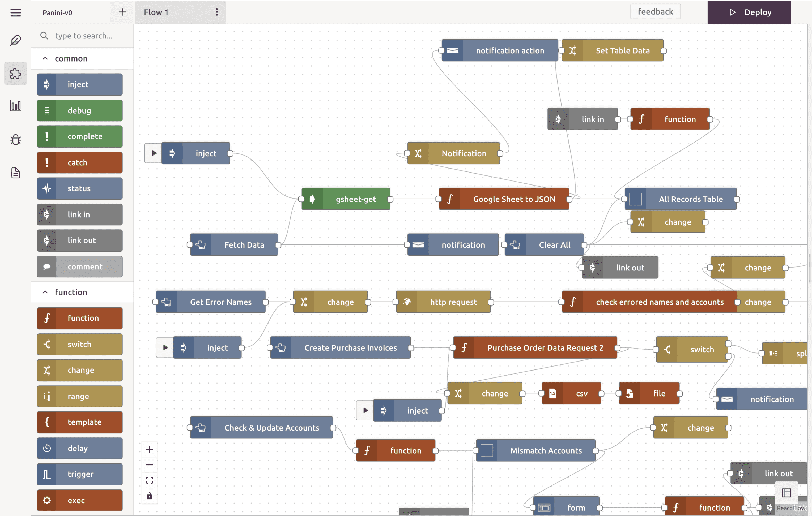Add a new flow tab
The width and height of the screenshot is (812, 516).
point(122,12)
